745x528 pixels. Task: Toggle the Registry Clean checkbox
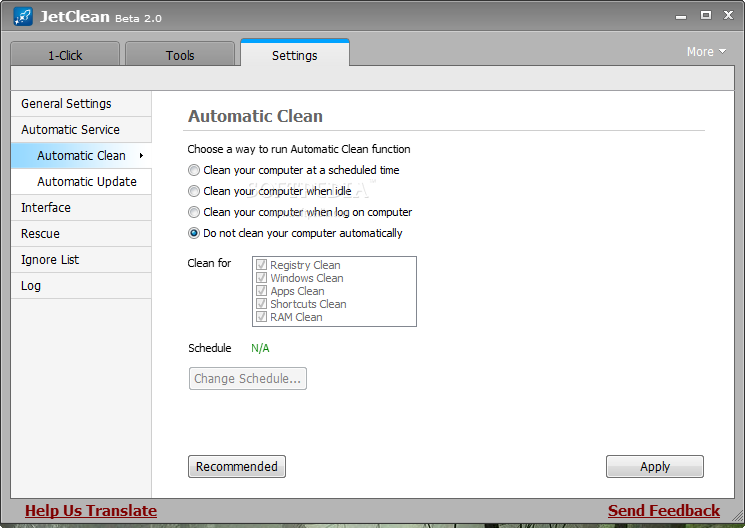(261, 264)
